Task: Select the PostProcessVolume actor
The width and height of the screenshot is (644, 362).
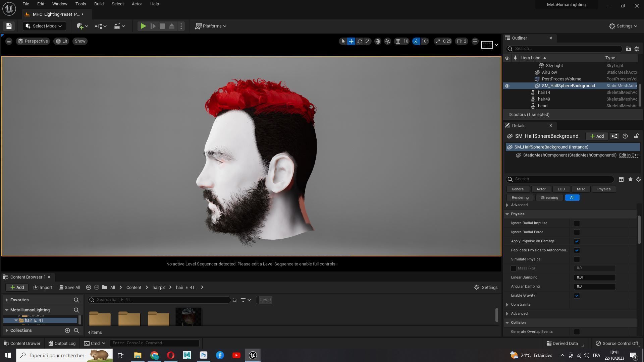Action: [561, 79]
